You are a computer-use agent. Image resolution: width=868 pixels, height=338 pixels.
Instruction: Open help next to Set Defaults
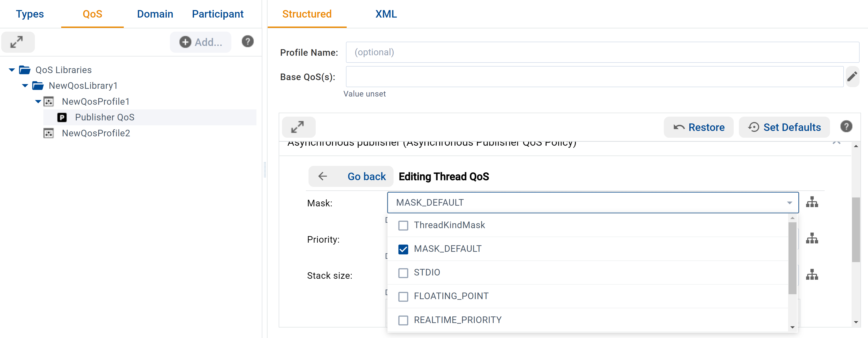click(x=846, y=126)
